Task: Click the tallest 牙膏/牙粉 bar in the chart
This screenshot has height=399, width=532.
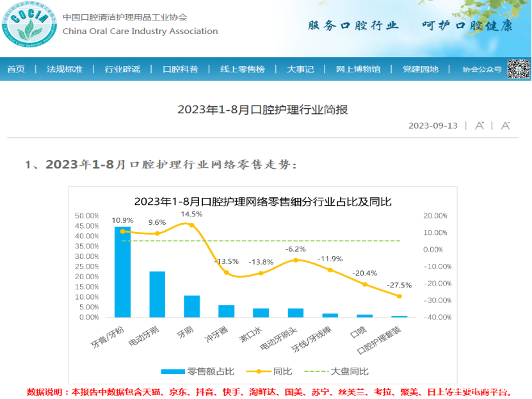Action: tap(122, 272)
